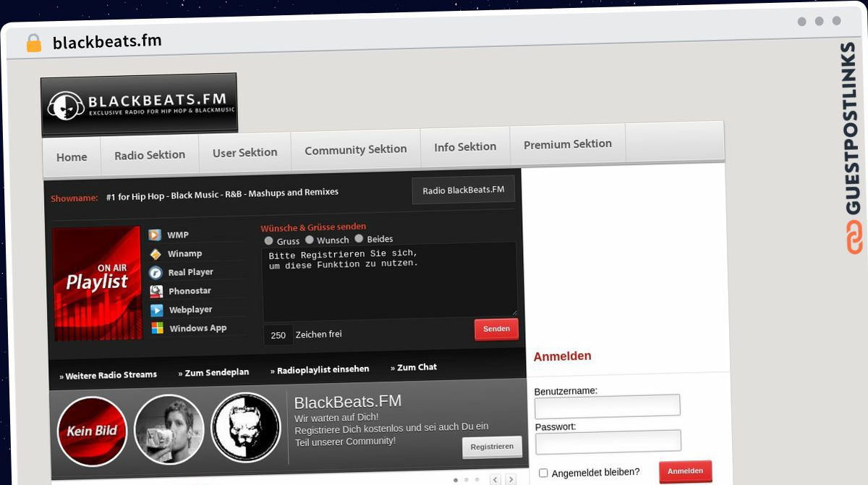The width and height of the screenshot is (868, 485).
Task: Focus the Benutzername input field
Action: tap(608, 405)
